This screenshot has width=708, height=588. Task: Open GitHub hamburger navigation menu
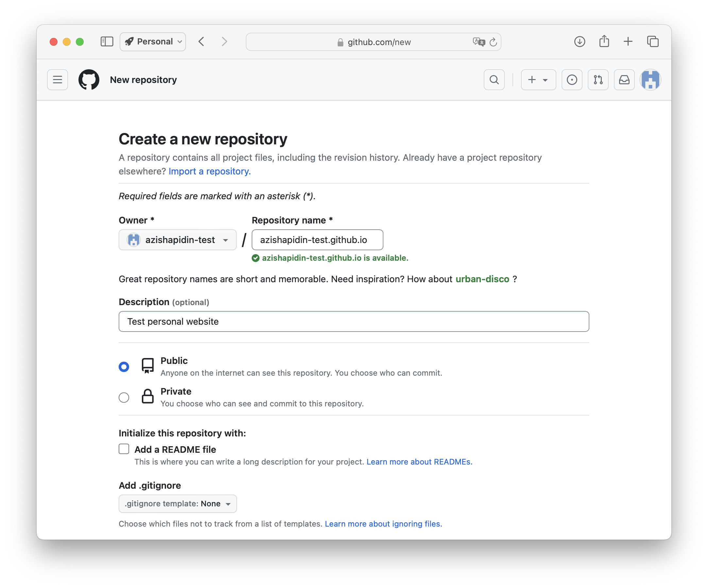[x=57, y=80]
